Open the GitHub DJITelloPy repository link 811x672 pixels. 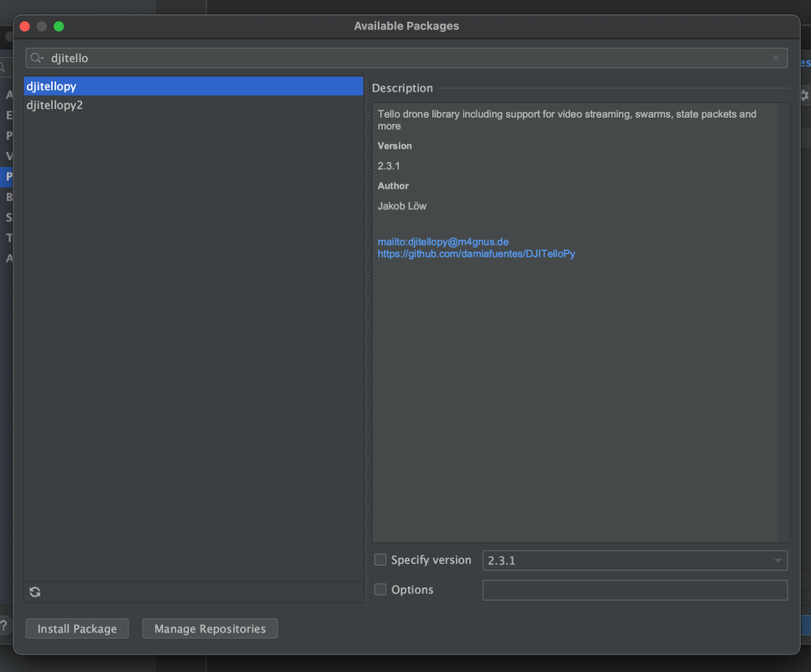(476, 254)
